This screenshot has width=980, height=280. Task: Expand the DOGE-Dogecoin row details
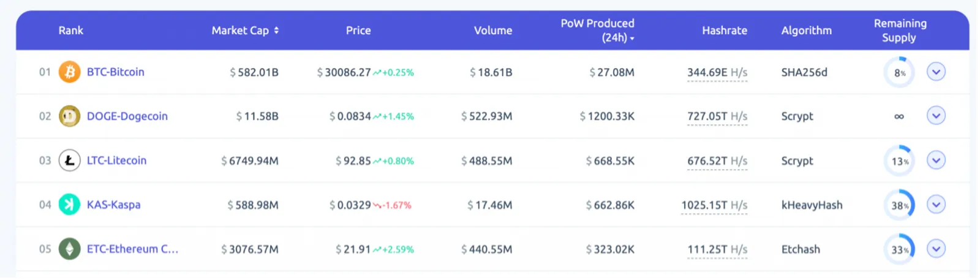coord(936,116)
